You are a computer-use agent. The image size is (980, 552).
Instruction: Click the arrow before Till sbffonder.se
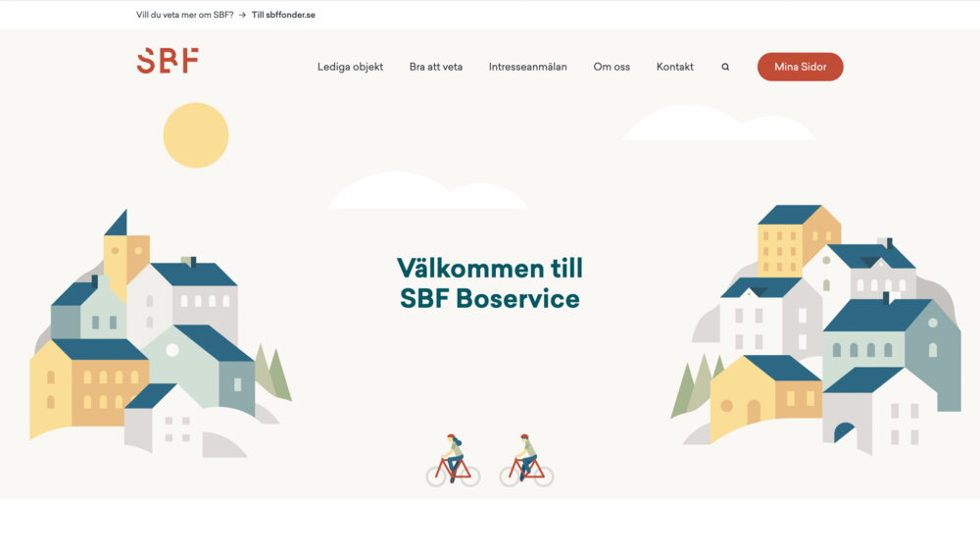[x=242, y=15]
